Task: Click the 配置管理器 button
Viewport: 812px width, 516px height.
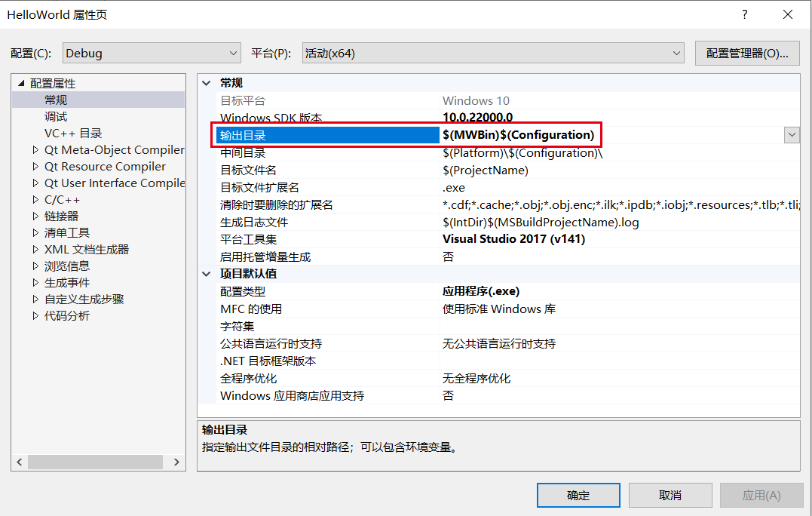Action: pos(746,53)
